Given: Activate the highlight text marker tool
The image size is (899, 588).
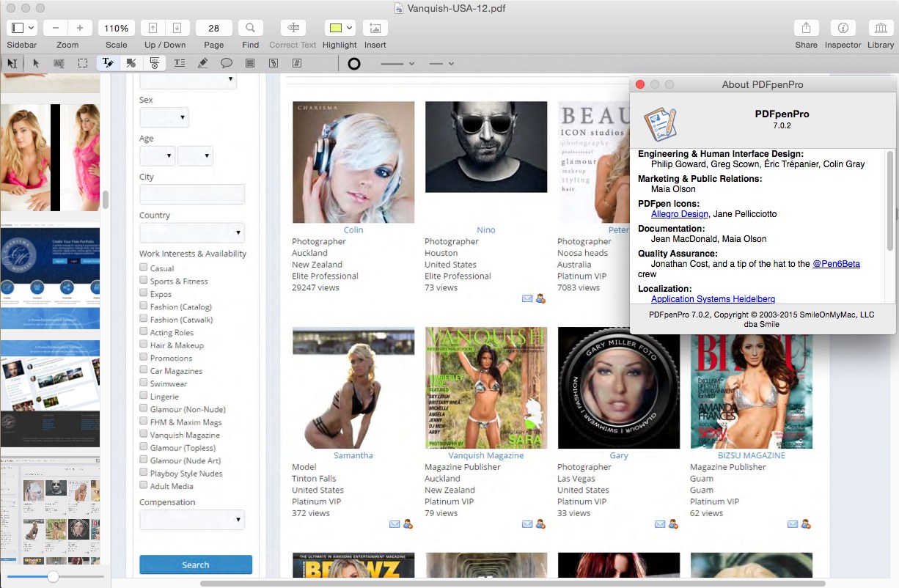Looking at the screenshot, I should tap(109, 63).
